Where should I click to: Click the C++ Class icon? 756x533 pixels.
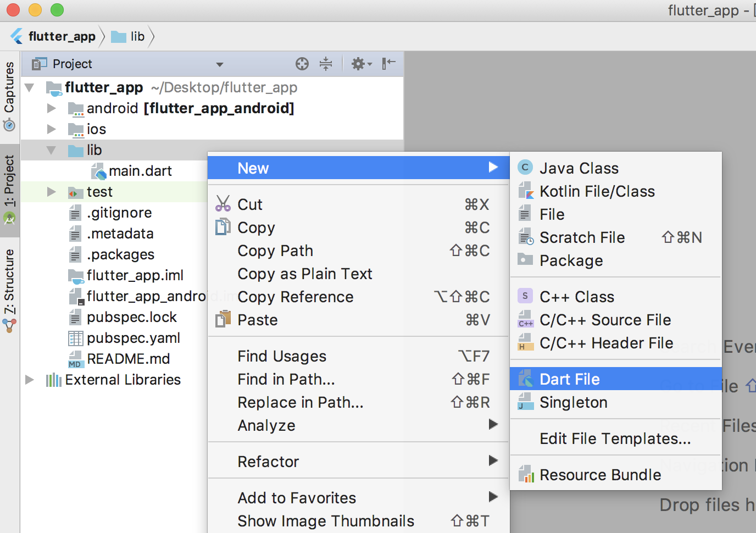525,296
